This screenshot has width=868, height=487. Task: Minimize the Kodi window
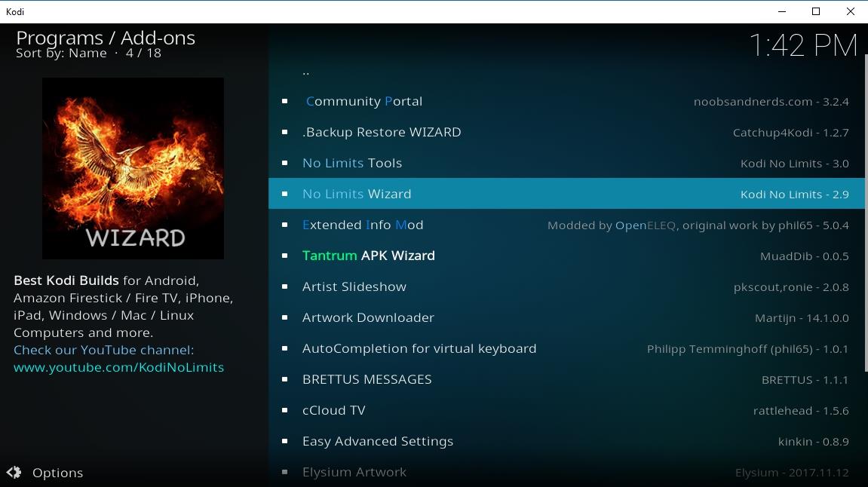pos(781,11)
